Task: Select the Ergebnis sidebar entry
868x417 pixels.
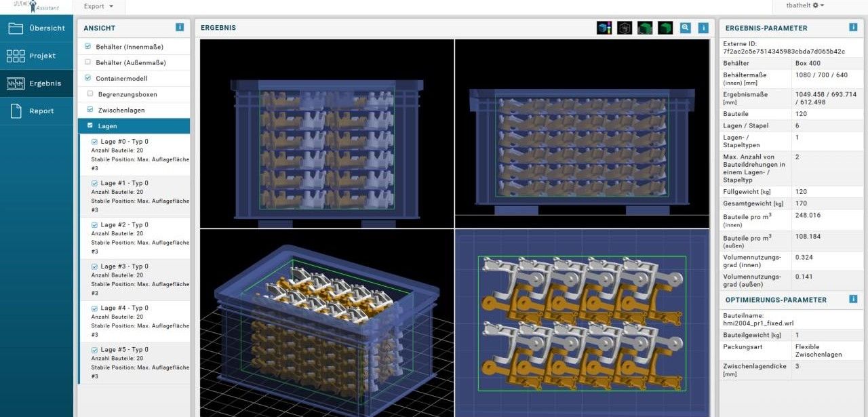Action: click(37, 83)
